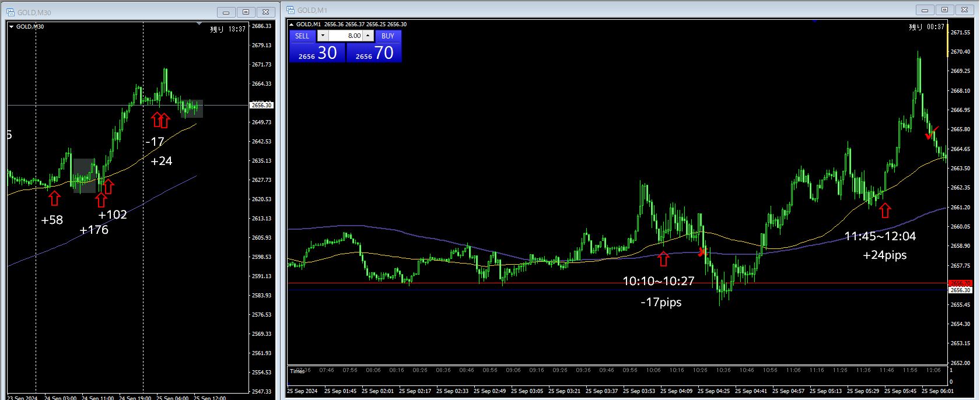Click the 残り 13:37 countdown text
980x400 pixels.
[228, 29]
